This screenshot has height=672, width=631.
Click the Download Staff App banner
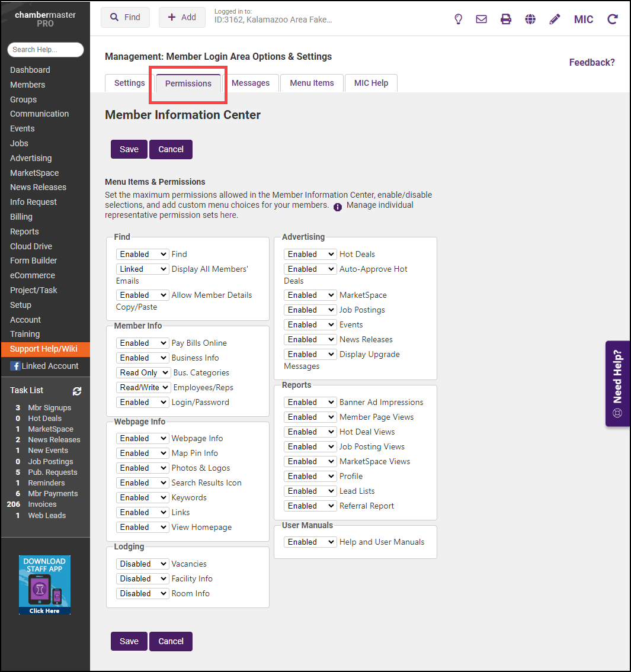pyautogui.click(x=44, y=584)
